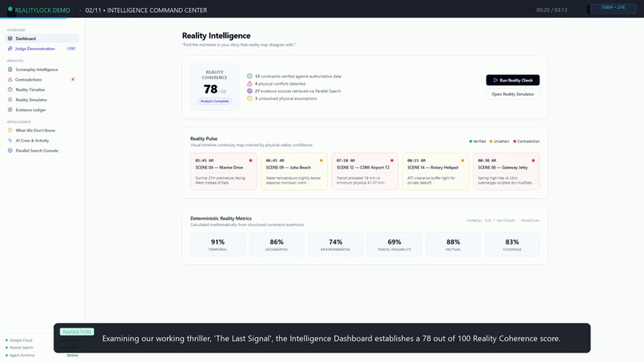Viewport: 644px width, 362px height.
Task: Open the Scene 14 Rotary Helipad card
Action: point(435,171)
